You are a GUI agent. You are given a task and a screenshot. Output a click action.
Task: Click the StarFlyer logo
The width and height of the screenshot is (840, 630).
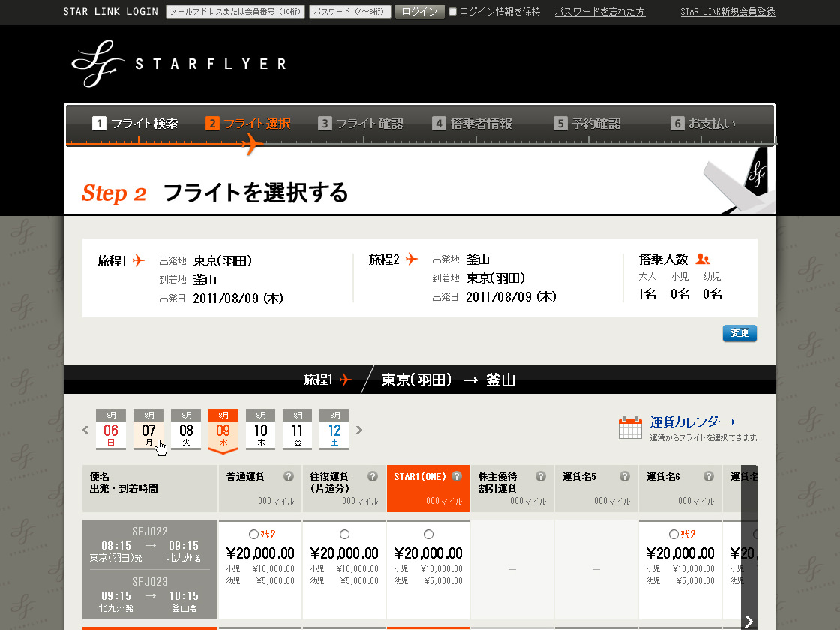pyautogui.click(x=178, y=64)
